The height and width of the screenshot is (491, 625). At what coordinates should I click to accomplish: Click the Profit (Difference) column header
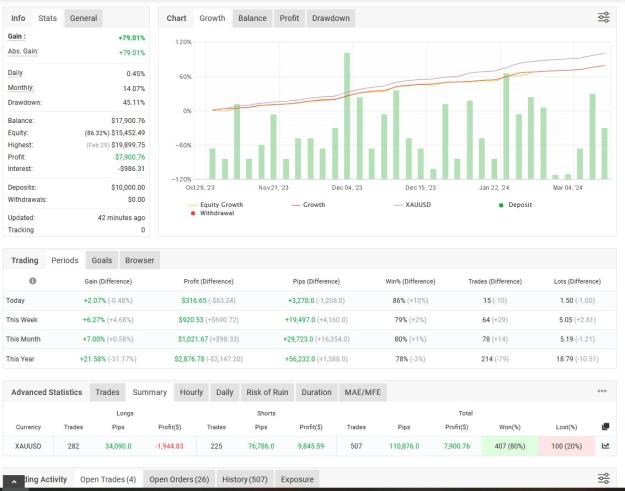(208, 281)
